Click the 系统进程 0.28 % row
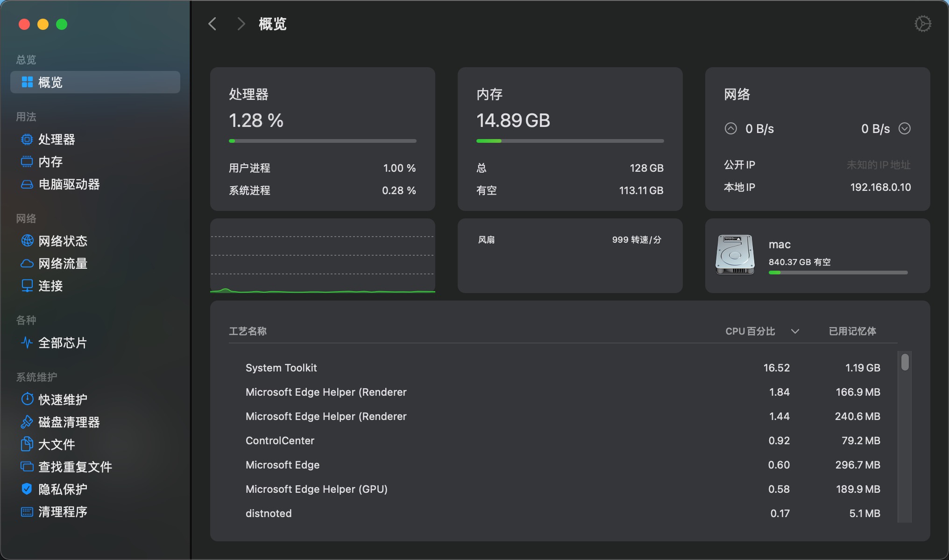 coord(323,190)
